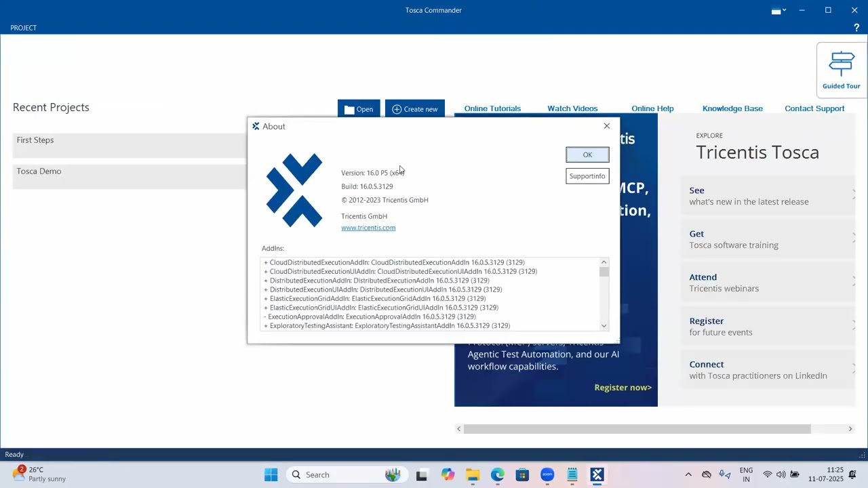Screen dimensions: 868x488
Task: Click the Tosca Commander taskbar icon
Action: (x=597, y=475)
